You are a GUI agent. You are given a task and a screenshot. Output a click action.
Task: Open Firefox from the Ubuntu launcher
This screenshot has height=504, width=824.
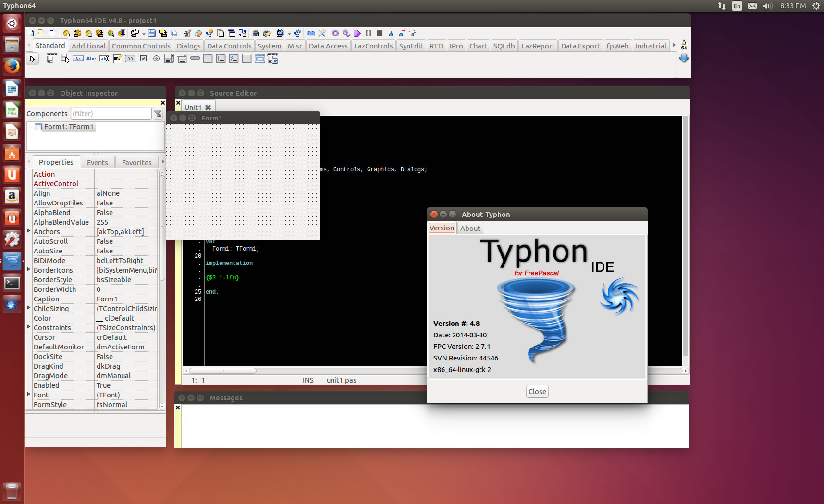coord(12,66)
